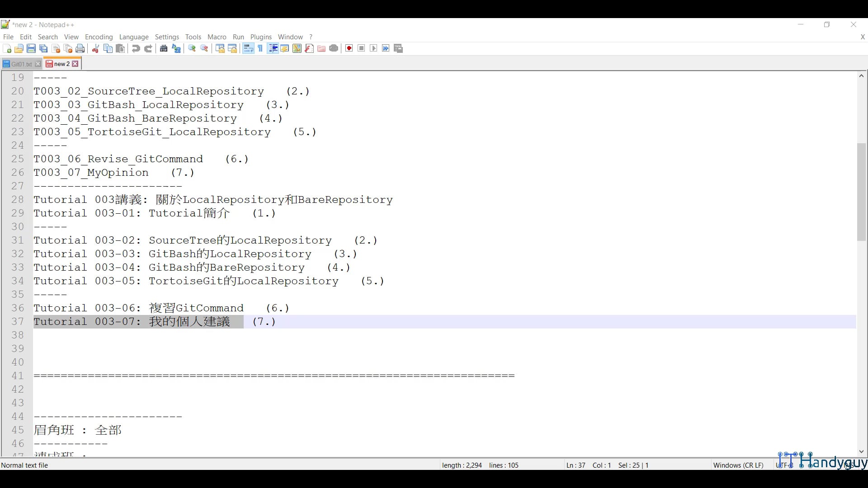Screen dimensions: 868x488
Task: Click the Windows (CR LF) status bar field
Action: [x=738, y=465]
